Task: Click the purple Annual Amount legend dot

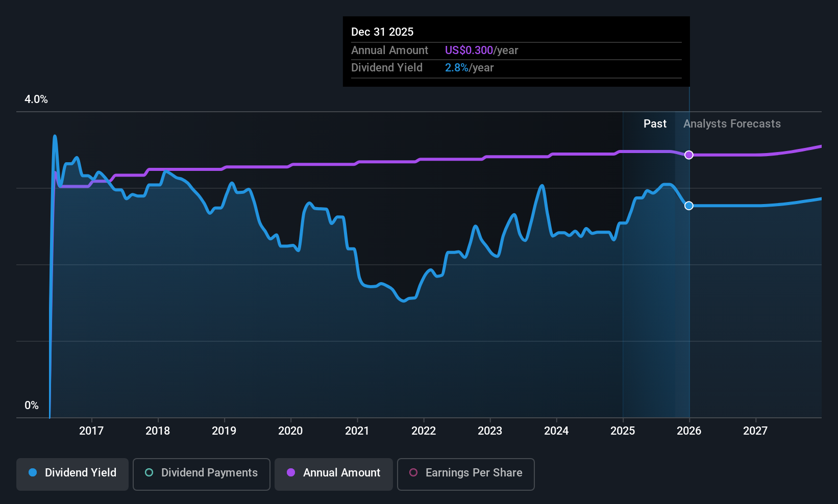Action: [291, 472]
